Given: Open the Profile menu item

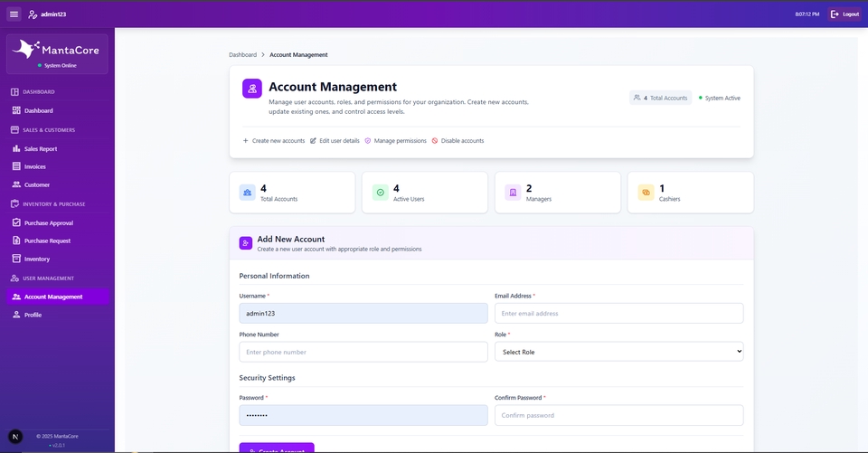Looking at the screenshot, I should click(58, 315).
